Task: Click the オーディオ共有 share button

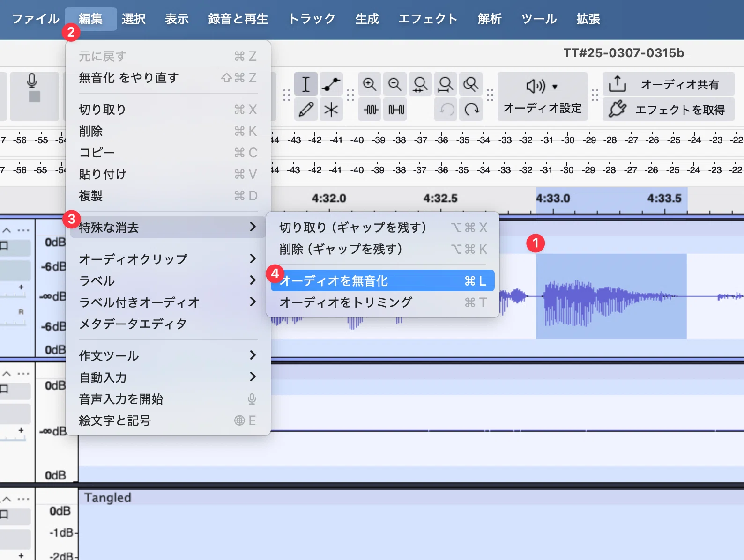Action: click(x=668, y=84)
